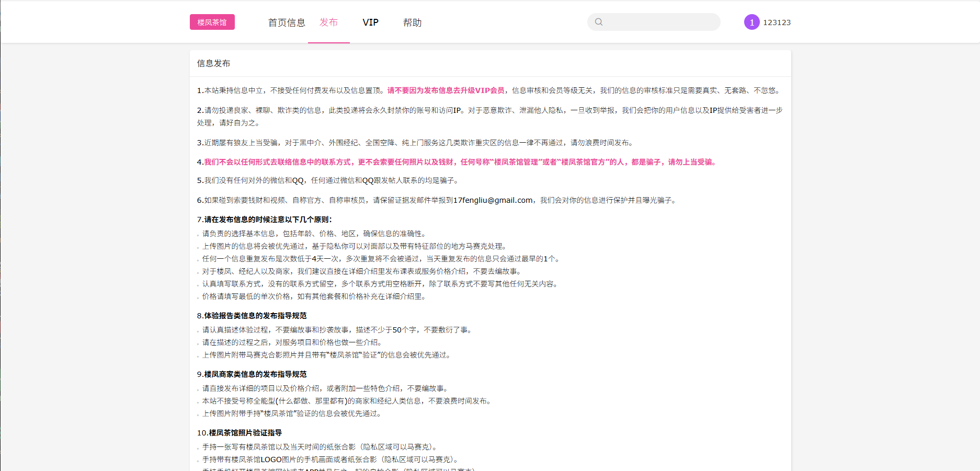Select the 首页信息 navigation item
980x471 pixels.
click(x=287, y=22)
